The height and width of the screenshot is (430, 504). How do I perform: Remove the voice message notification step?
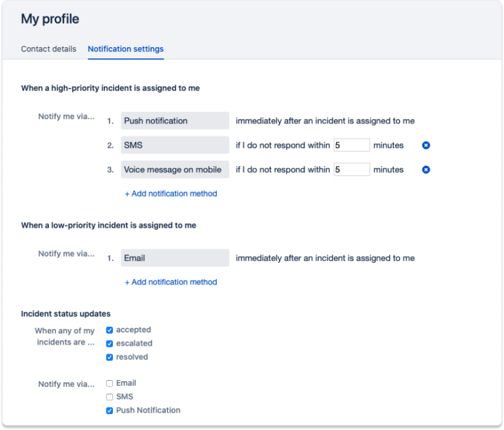(425, 169)
